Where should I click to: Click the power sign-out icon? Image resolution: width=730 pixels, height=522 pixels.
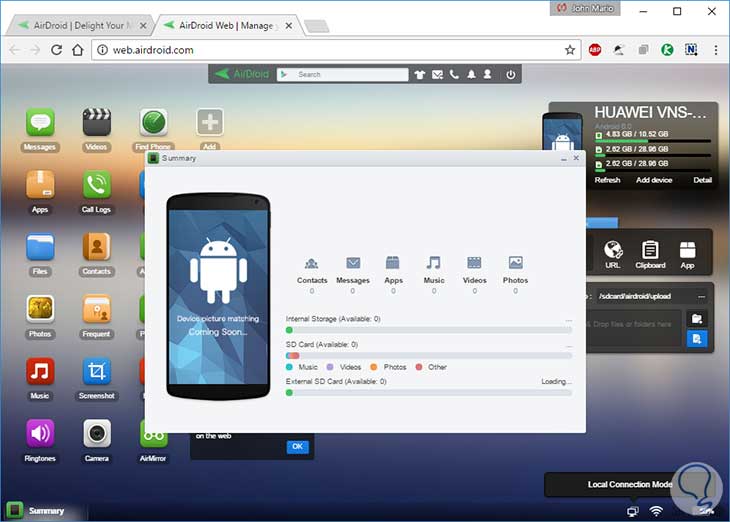[511, 75]
